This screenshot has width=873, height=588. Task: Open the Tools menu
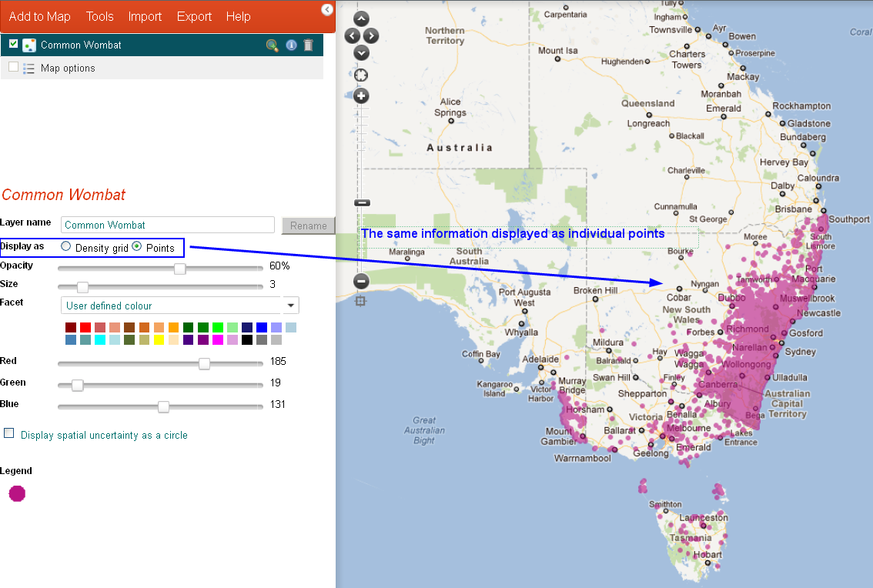(x=99, y=16)
